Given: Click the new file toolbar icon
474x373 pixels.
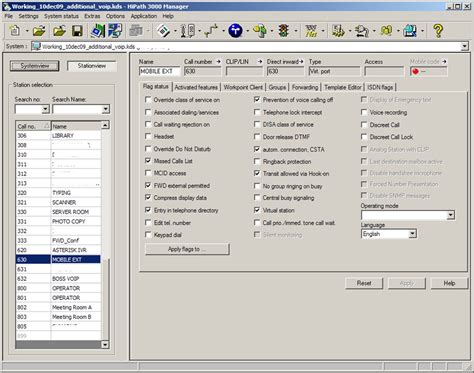Looking at the screenshot, I should click(x=15, y=31).
